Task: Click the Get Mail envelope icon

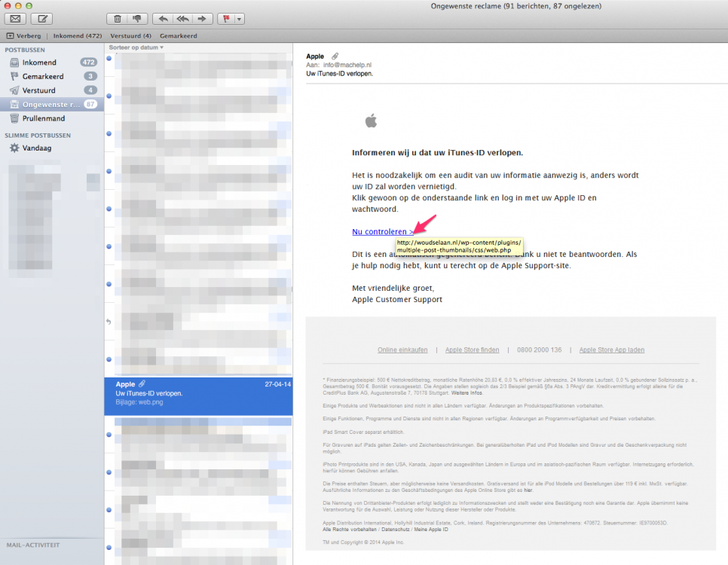Action: click(x=15, y=19)
